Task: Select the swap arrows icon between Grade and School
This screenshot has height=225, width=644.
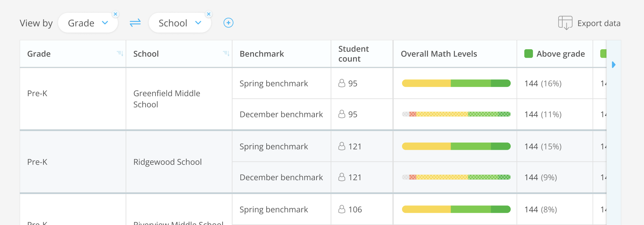Action: (135, 23)
